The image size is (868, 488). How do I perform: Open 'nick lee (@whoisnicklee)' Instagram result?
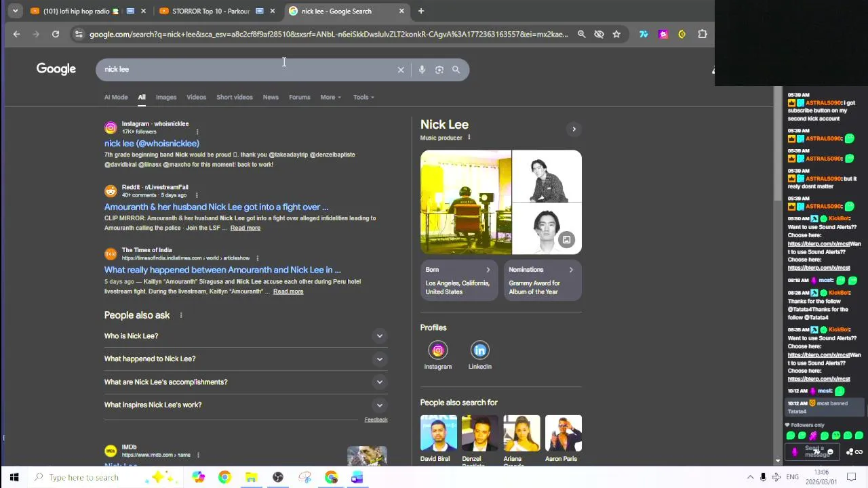(x=152, y=144)
